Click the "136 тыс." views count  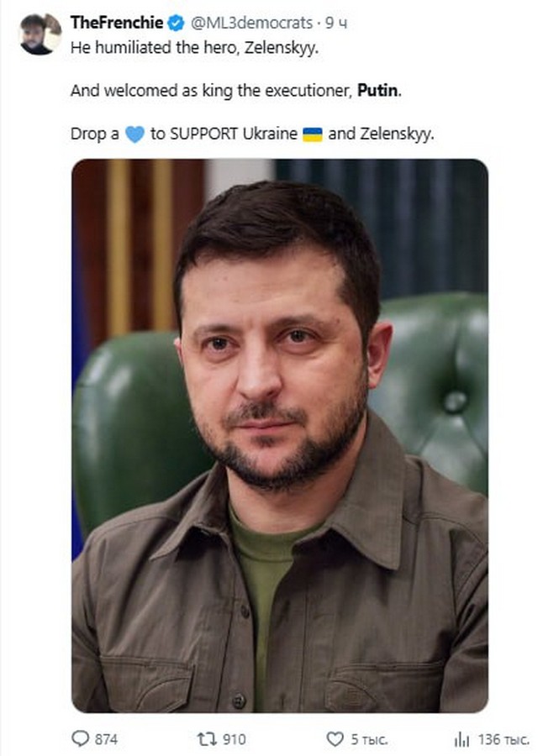pyautogui.click(x=503, y=739)
